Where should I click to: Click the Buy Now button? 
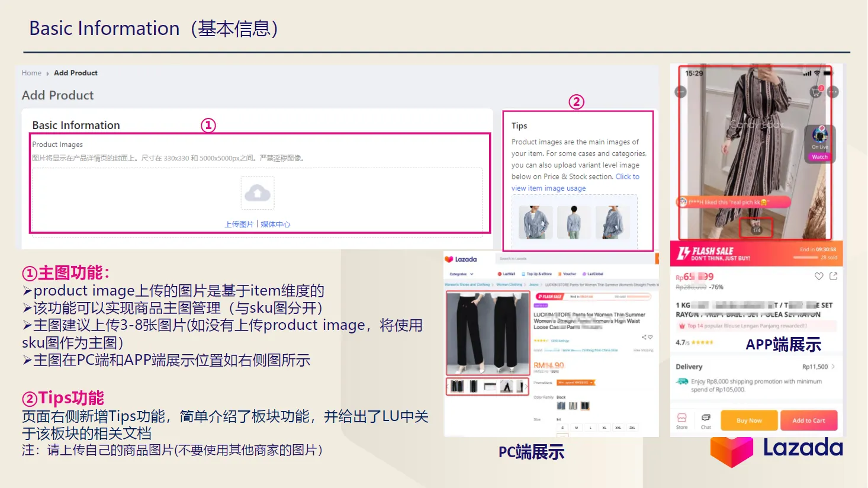click(x=748, y=420)
